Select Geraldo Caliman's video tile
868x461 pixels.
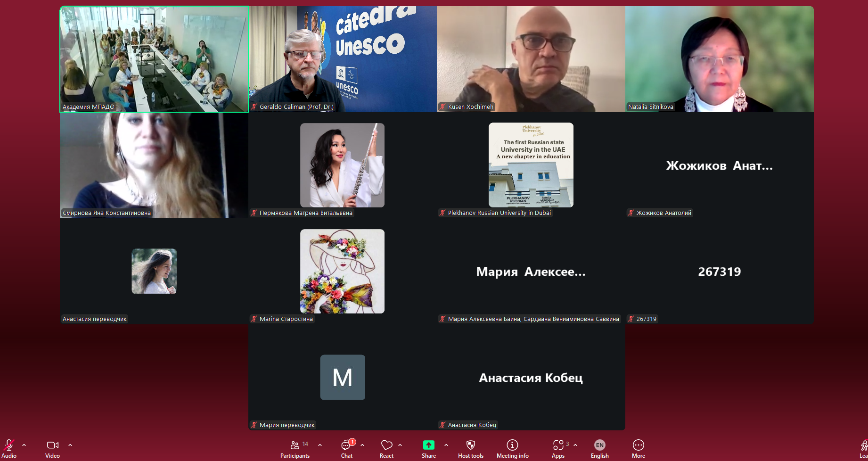(x=343, y=59)
